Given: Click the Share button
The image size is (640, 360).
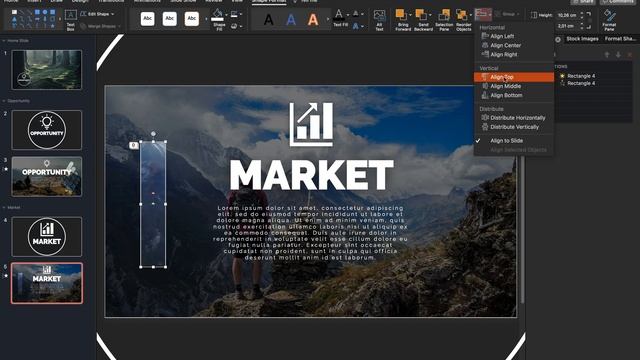Looking at the screenshot, I should coord(582,2).
